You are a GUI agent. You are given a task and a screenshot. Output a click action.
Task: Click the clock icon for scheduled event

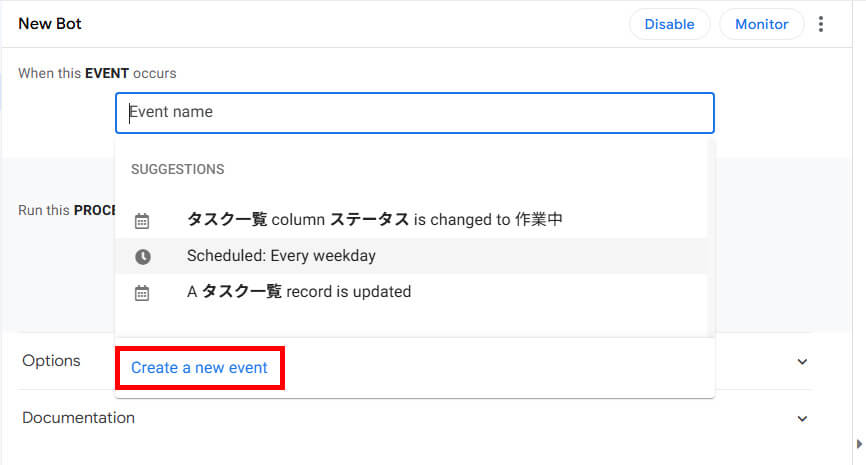[142, 257]
